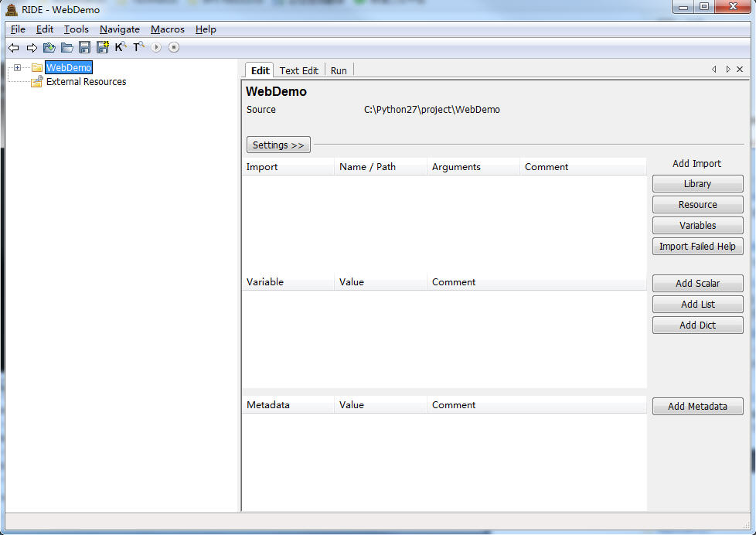Open the Search Keywords (K) tool
The image size is (756, 535).
coord(121,47)
